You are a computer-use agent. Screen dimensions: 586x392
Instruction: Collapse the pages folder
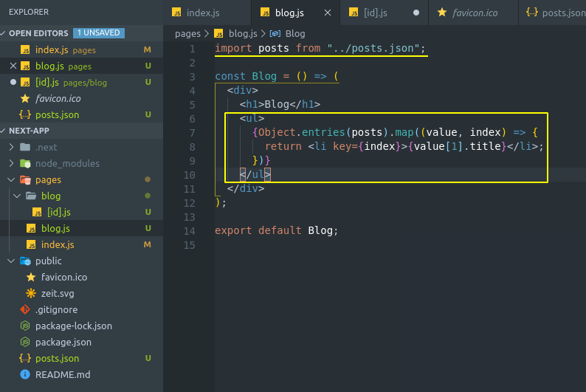[x=11, y=179]
